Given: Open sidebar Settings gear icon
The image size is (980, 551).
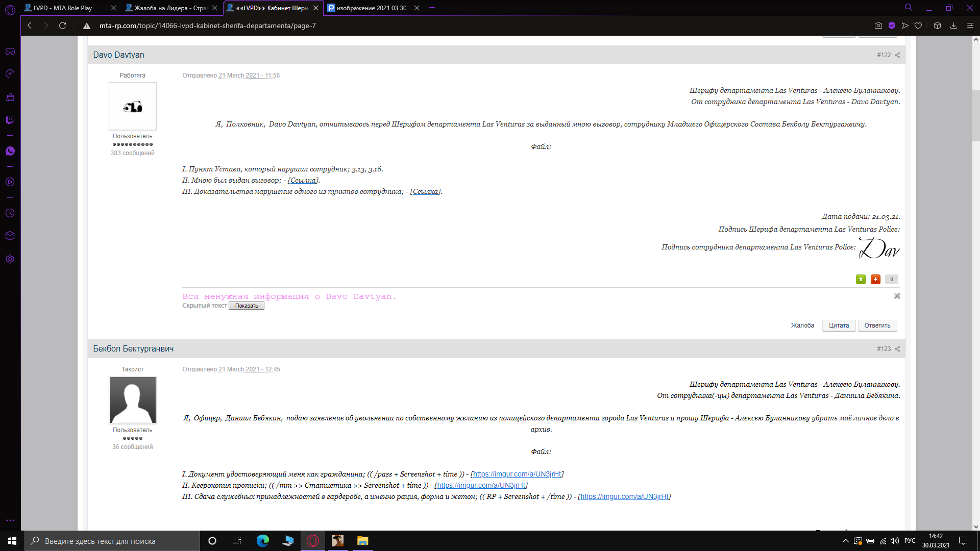Looking at the screenshot, I should (x=10, y=259).
